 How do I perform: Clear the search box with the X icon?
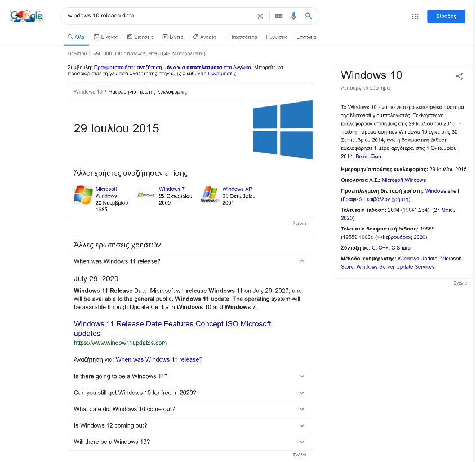pyautogui.click(x=260, y=16)
